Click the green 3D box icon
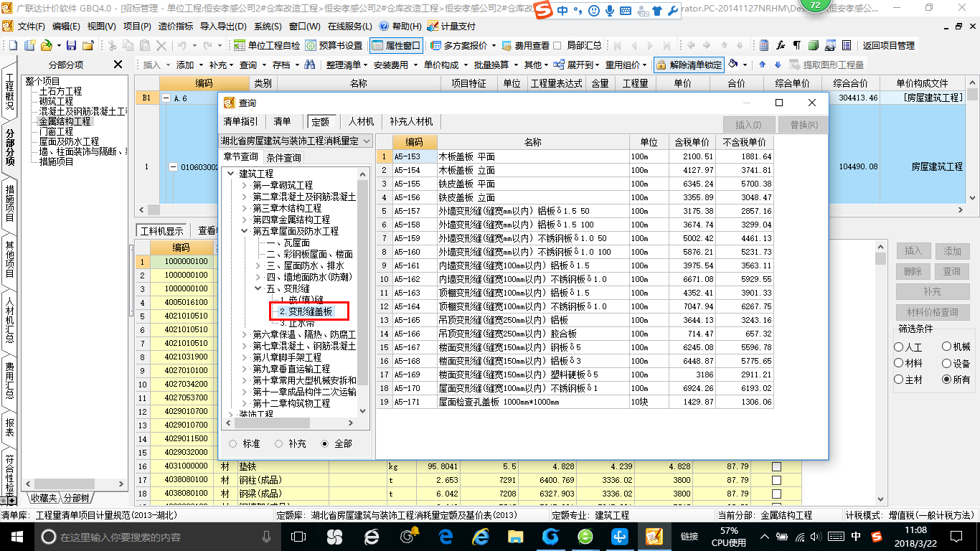Viewport: 980px width, 551px height. click(x=814, y=45)
